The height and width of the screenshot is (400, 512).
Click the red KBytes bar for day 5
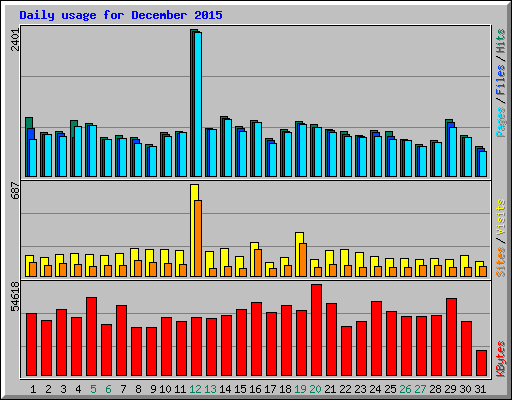click(x=91, y=337)
